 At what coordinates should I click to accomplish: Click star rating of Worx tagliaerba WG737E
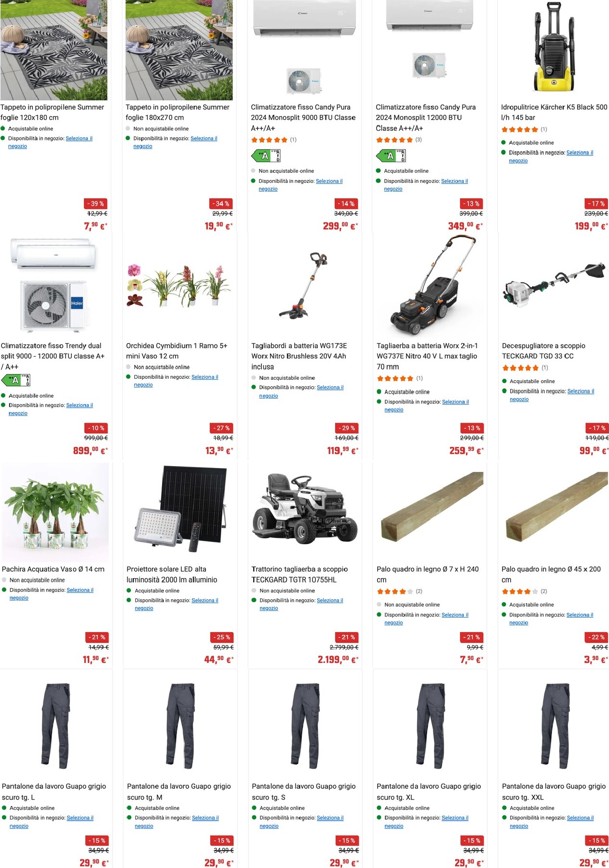point(395,378)
